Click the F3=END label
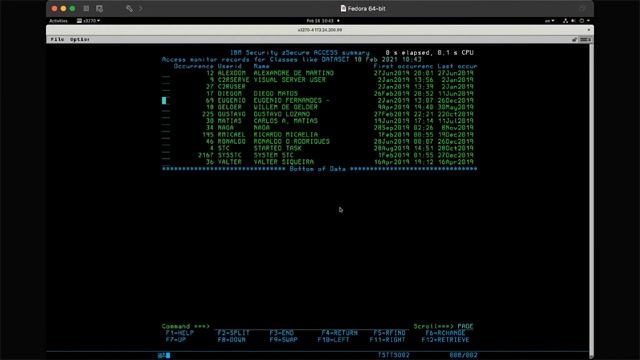Screen dimensions: 640x360 tap(282, 333)
